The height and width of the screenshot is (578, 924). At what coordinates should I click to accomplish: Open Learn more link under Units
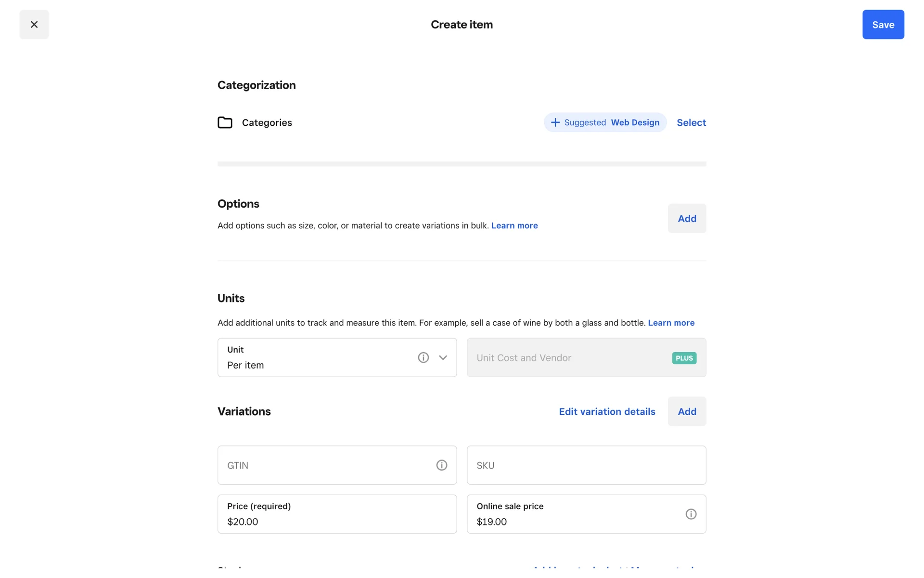click(x=671, y=323)
